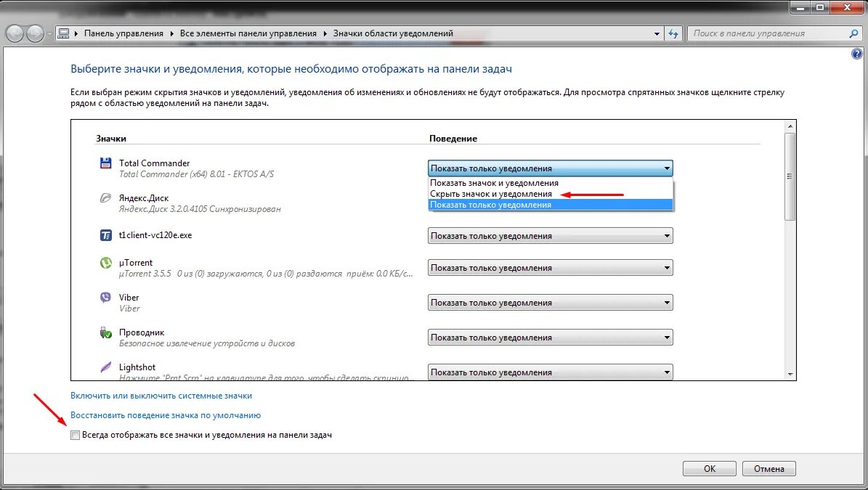Click the 'Lightshot' name text
Image resolution: width=868 pixels, height=490 pixels.
pyautogui.click(x=137, y=367)
